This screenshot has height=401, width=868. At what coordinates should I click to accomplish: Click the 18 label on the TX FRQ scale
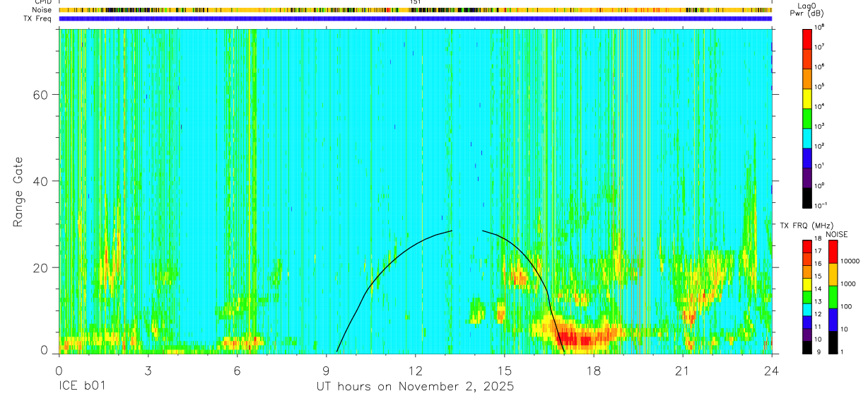[x=818, y=240]
